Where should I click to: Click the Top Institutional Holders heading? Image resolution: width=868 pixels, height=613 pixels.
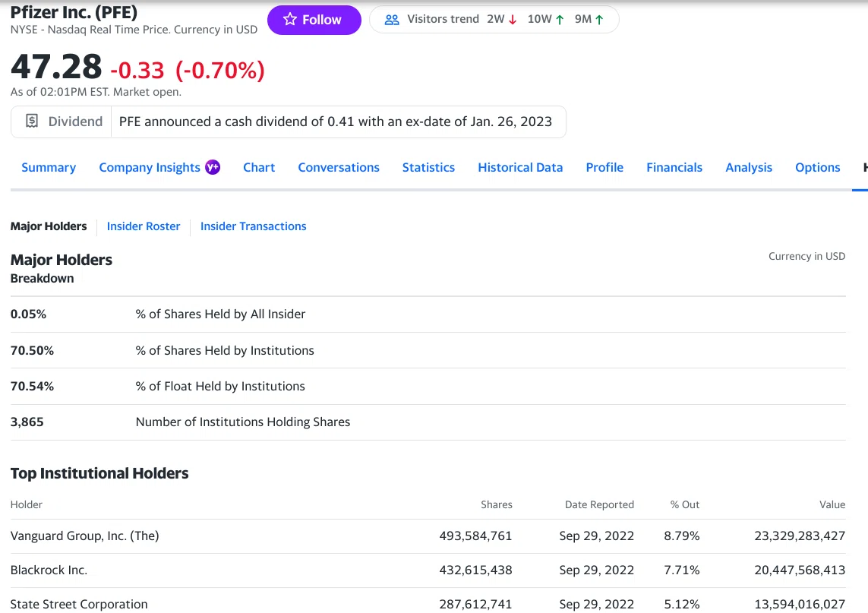(99, 473)
